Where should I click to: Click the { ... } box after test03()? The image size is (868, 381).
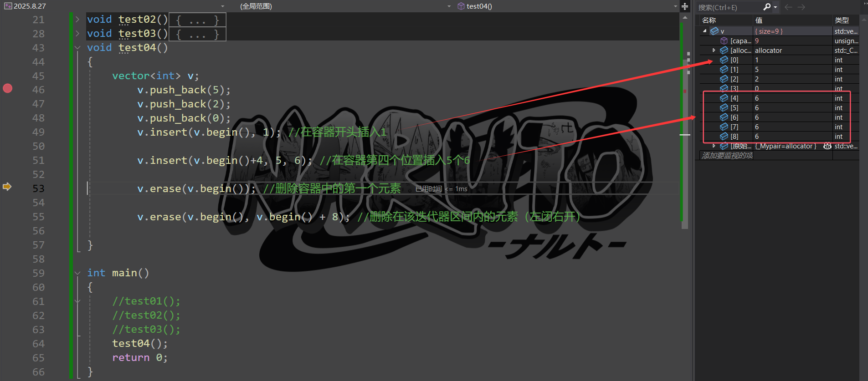tap(197, 34)
